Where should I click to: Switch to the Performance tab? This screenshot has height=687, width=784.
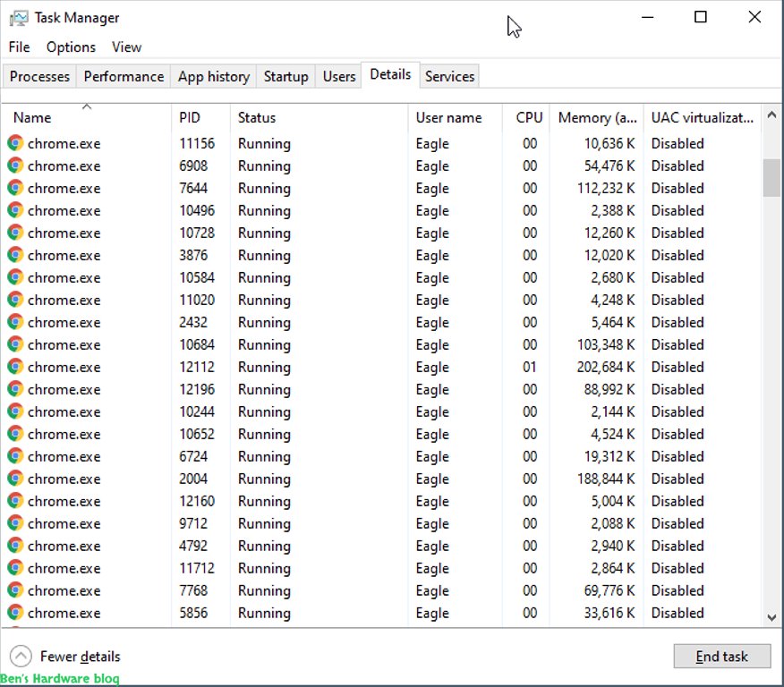tap(124, 76)
